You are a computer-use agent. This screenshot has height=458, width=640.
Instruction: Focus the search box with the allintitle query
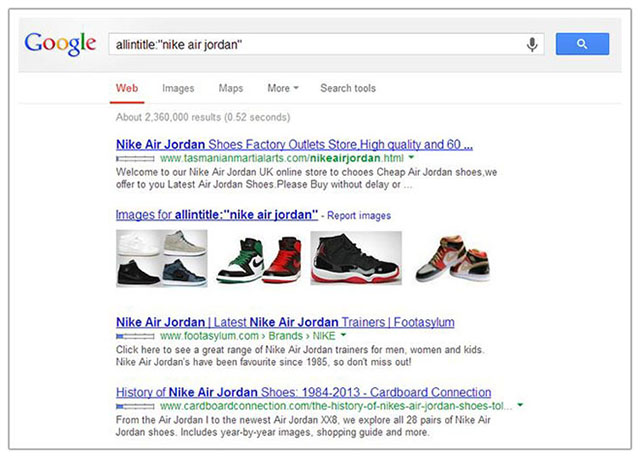pyautogui.click(x=326, y=44)
